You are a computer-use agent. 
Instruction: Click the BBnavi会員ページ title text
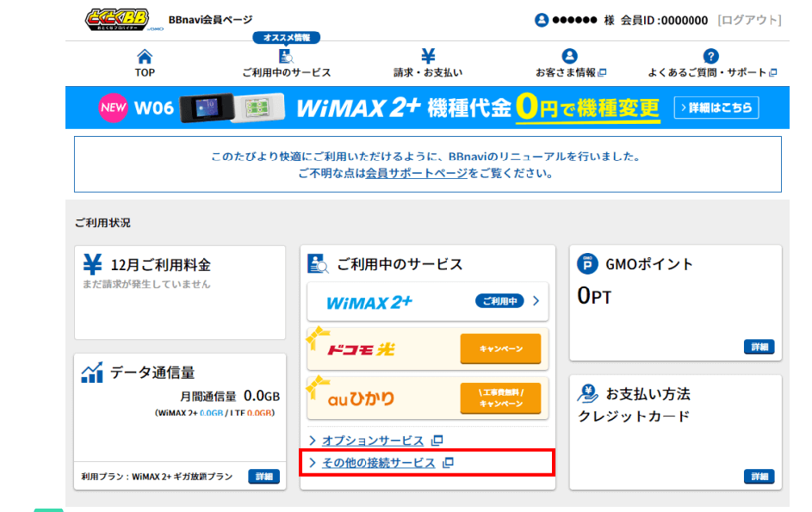210,20
